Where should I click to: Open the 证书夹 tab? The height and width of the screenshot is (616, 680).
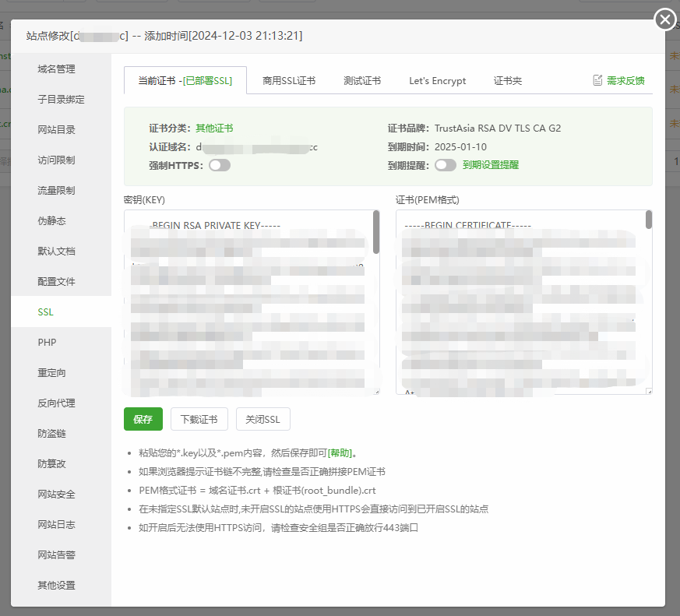click(x=508, y=81)
